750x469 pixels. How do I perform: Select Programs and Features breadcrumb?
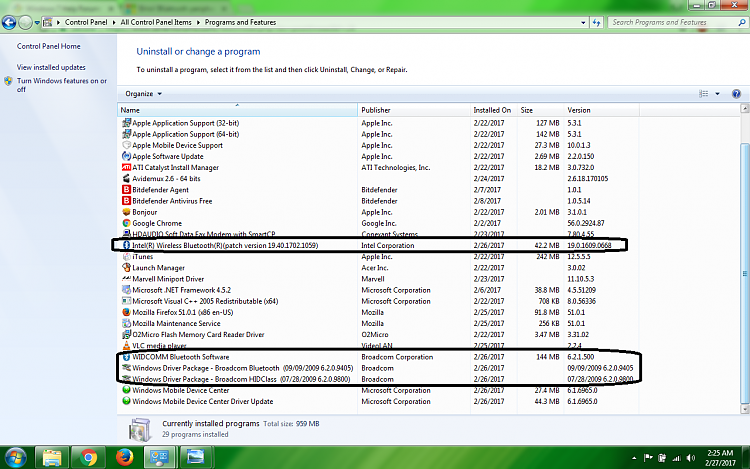[x=240, y=22]
